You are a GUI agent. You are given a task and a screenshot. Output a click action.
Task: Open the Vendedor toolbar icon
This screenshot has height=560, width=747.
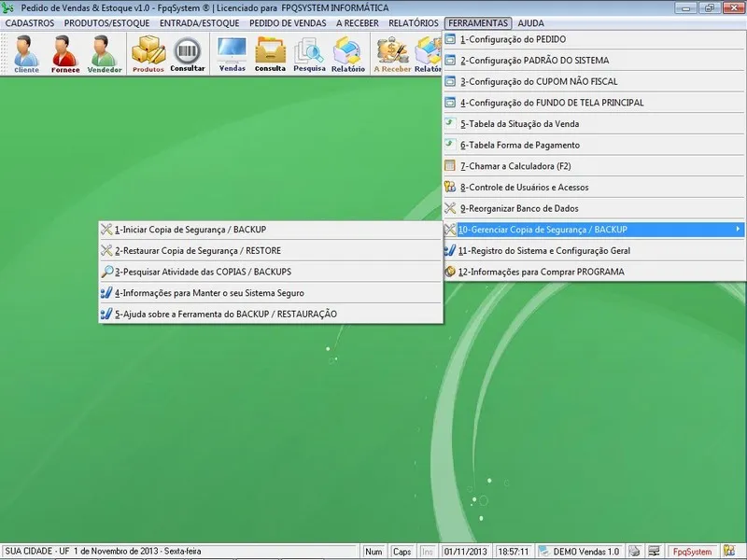[105, 53]
